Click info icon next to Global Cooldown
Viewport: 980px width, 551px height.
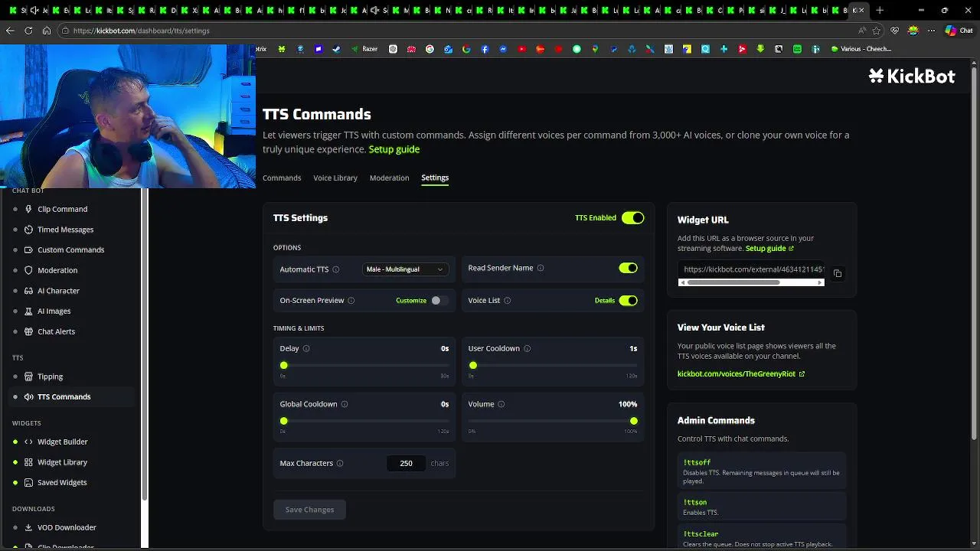(345, 404)
